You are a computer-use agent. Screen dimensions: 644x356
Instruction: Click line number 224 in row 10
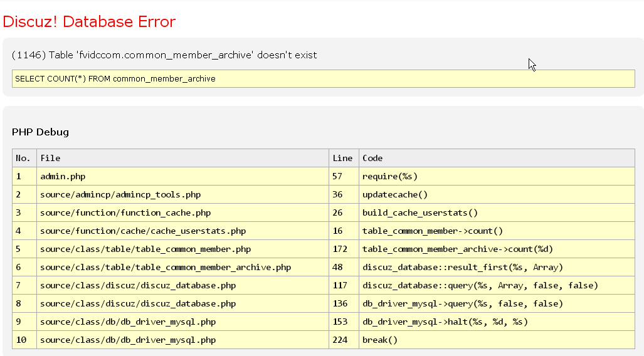point(340,340)
